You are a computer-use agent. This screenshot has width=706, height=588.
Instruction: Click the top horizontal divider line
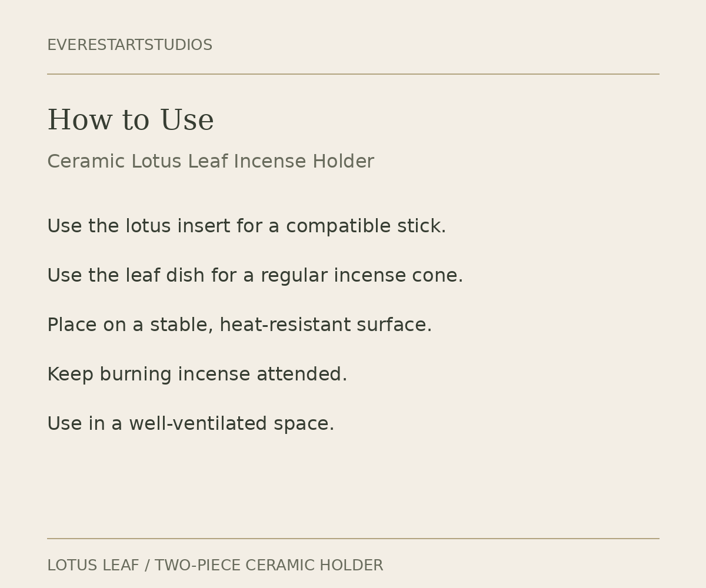point(353,74)
